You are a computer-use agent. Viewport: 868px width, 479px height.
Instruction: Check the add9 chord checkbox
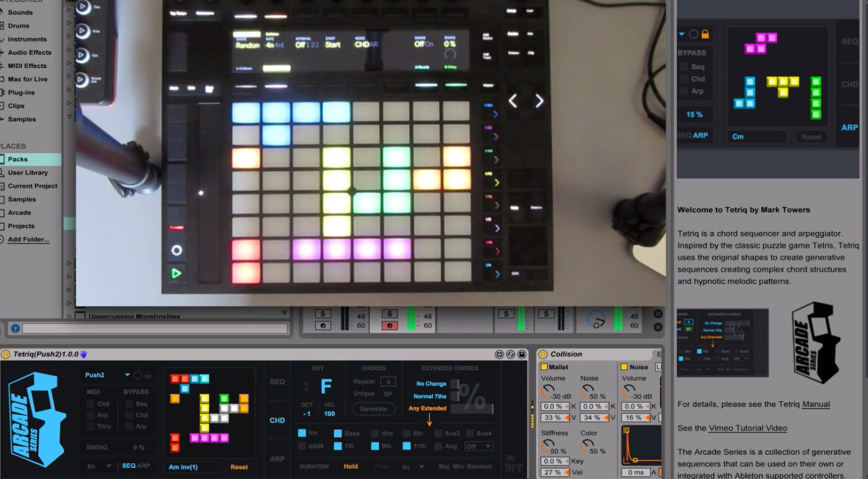point(302,446)
